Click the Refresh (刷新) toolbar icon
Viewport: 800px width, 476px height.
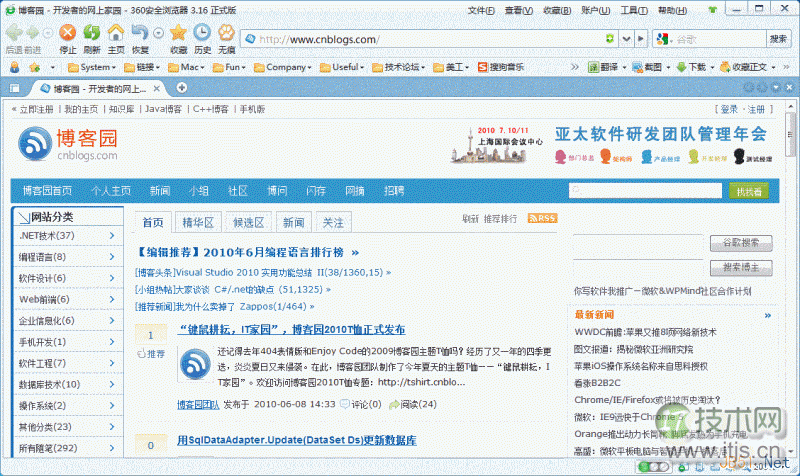[91, 33]
